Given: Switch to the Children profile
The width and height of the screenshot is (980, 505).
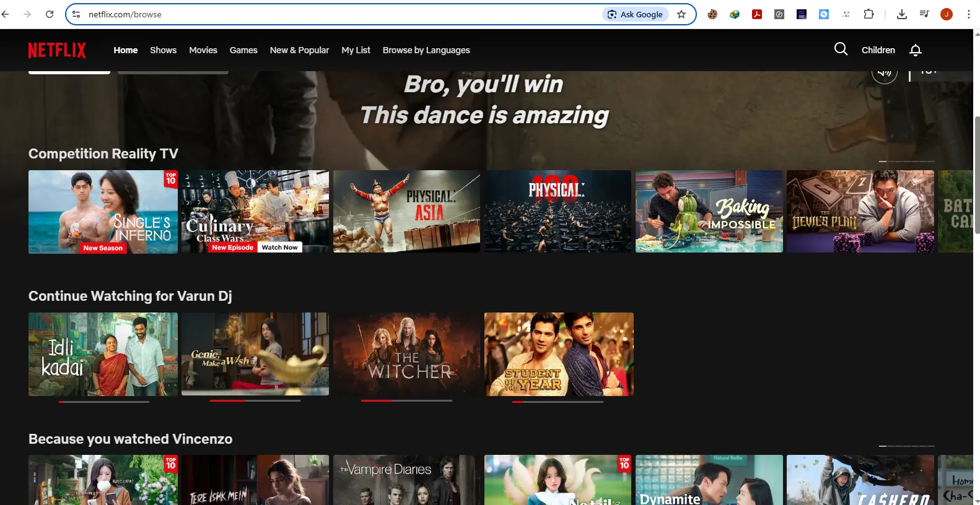Looking at the screenshot, I should [878, 50].
